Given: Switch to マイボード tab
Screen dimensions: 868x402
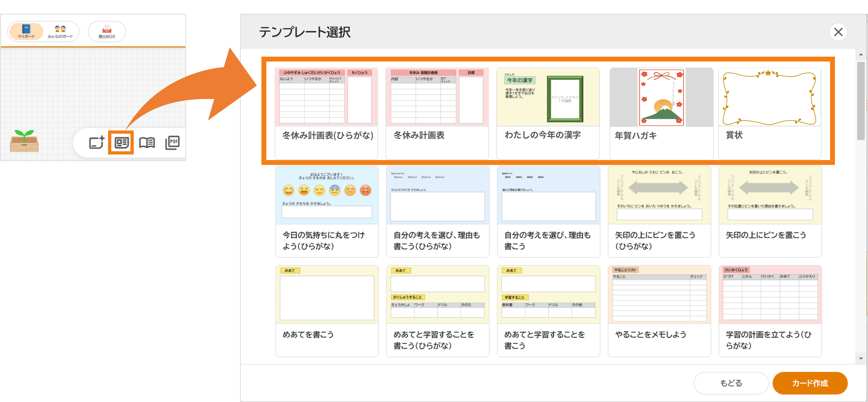Looking at the screenshot, I should click(26, 32).
